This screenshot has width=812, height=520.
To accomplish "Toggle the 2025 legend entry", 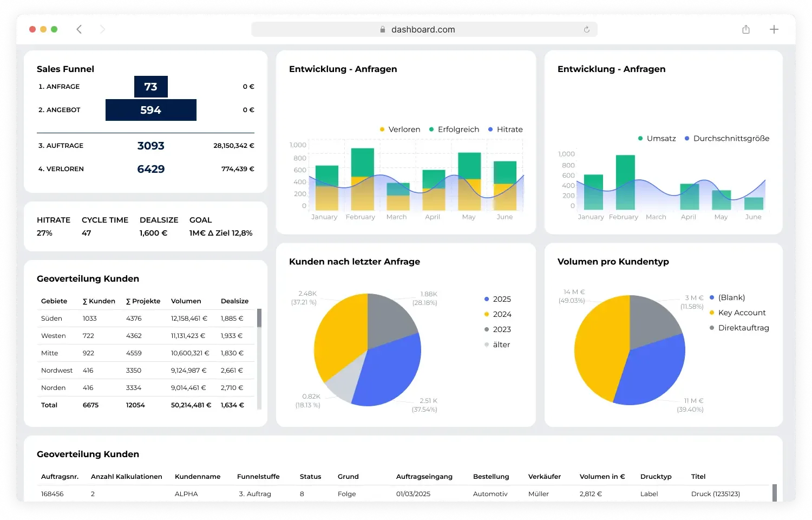I will [x=497, y=299].
